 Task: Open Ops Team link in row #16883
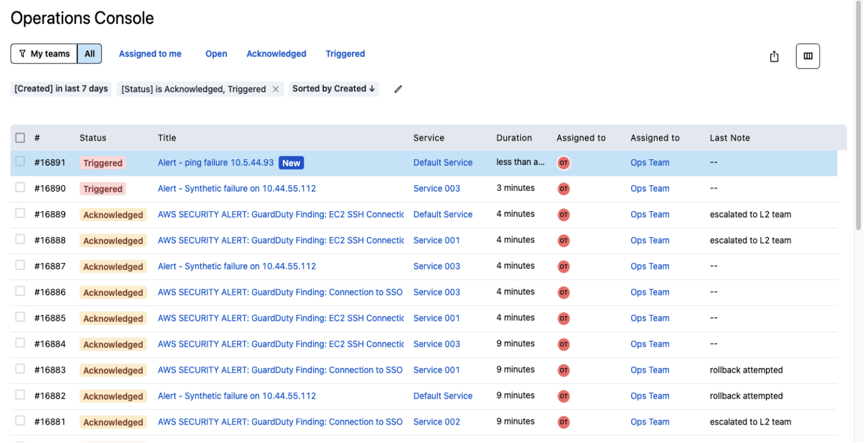650,370
